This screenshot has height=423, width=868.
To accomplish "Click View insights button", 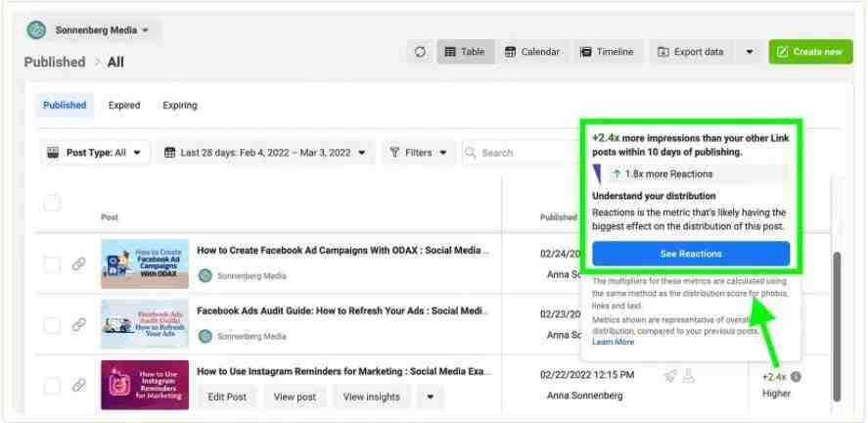I will 372,397.
